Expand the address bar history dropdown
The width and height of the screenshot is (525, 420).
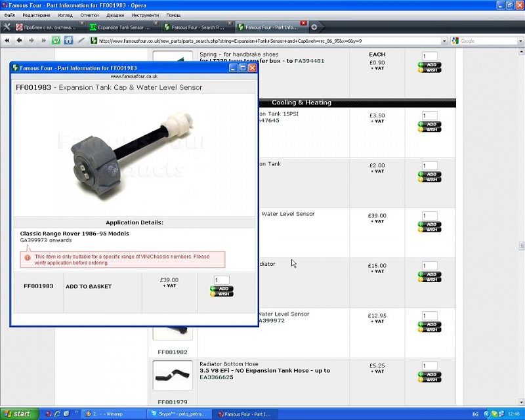click(444, 41)
